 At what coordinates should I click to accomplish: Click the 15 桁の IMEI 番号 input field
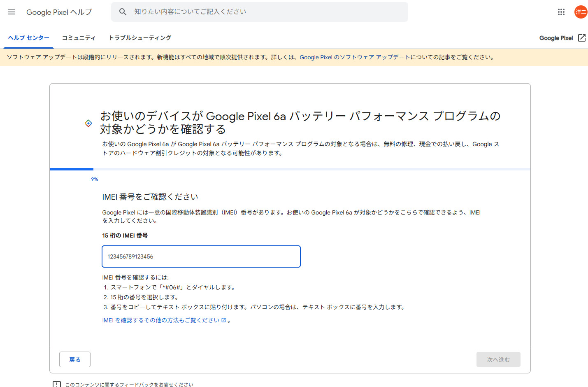(x=201, y=256)
